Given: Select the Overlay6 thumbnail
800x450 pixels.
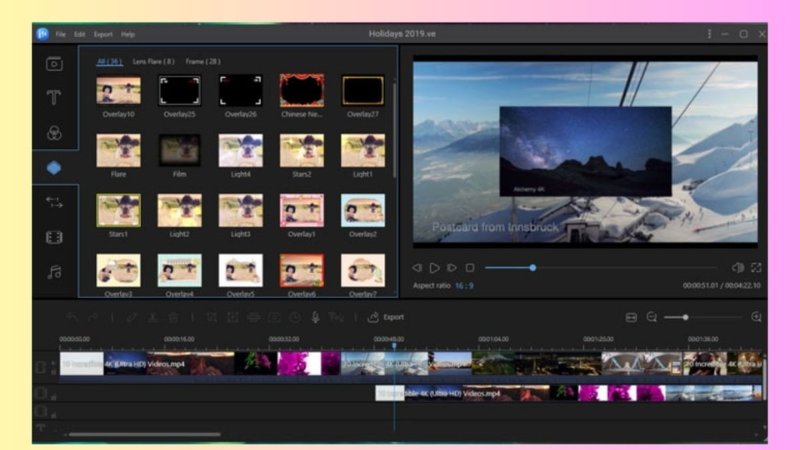Looking at the screenshot, I should [x=302, y=270].
